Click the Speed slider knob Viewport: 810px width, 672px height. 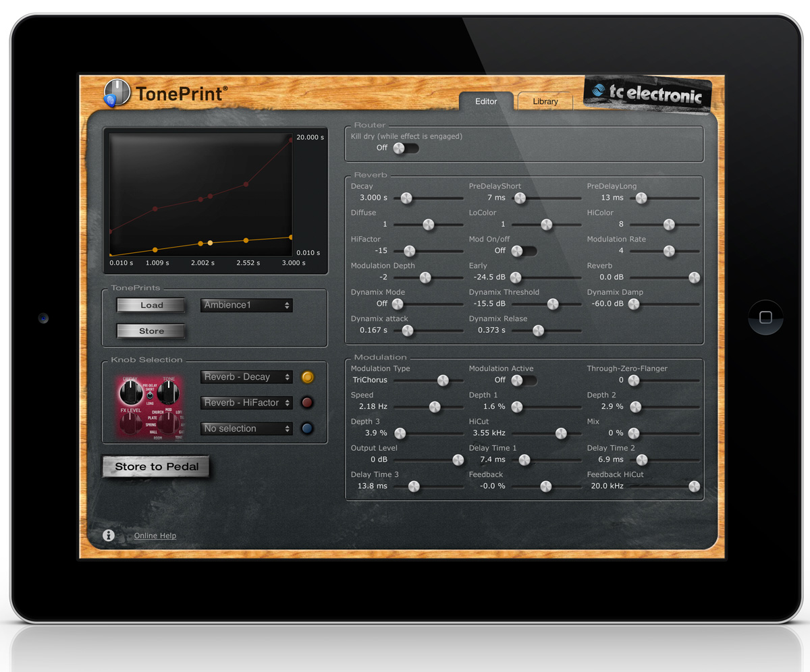click(x=435, y=407)
